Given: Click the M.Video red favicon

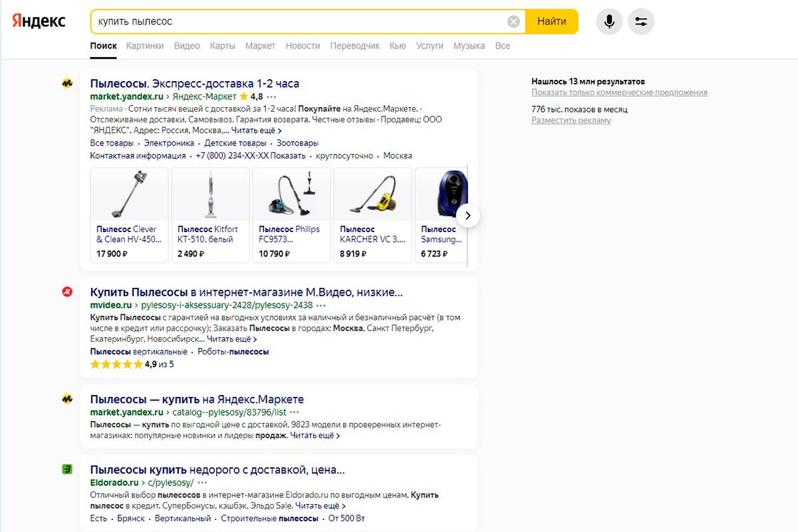Looking at the screenshot, I should pyautogui.click(x=67, y=291).
